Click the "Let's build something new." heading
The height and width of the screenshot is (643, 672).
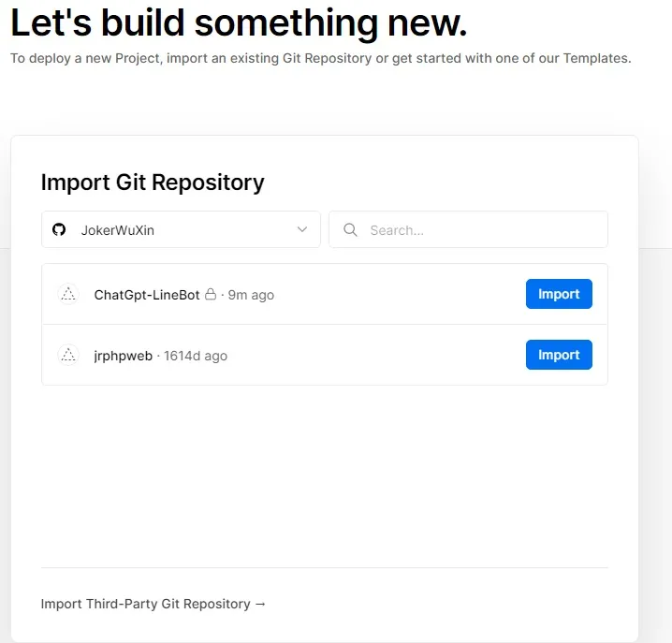click(239, 22)
